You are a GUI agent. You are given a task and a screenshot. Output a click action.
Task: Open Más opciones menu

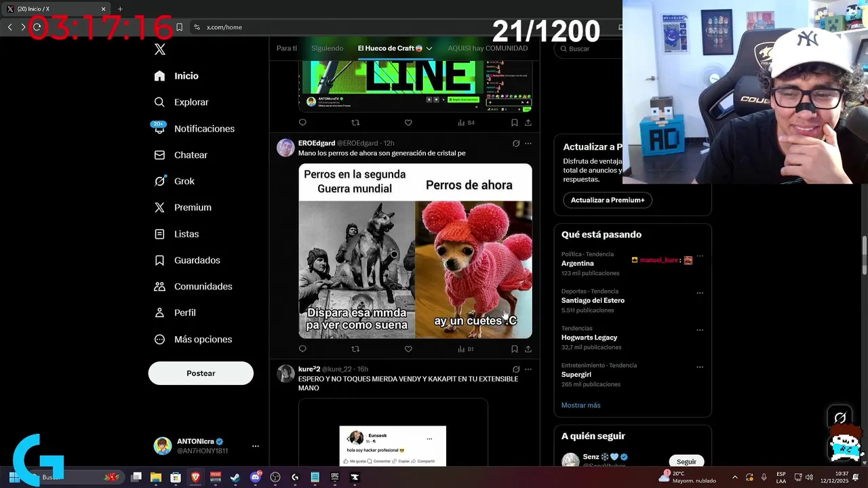click(193, 340)
